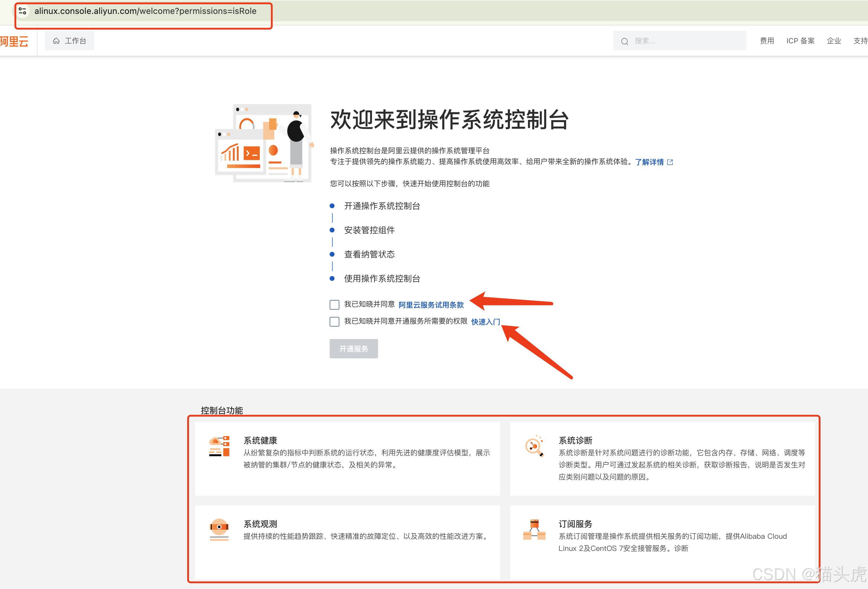Click the magnifier search icon
The height and width of the screenshot is (589, 868).
coord(625,41)
